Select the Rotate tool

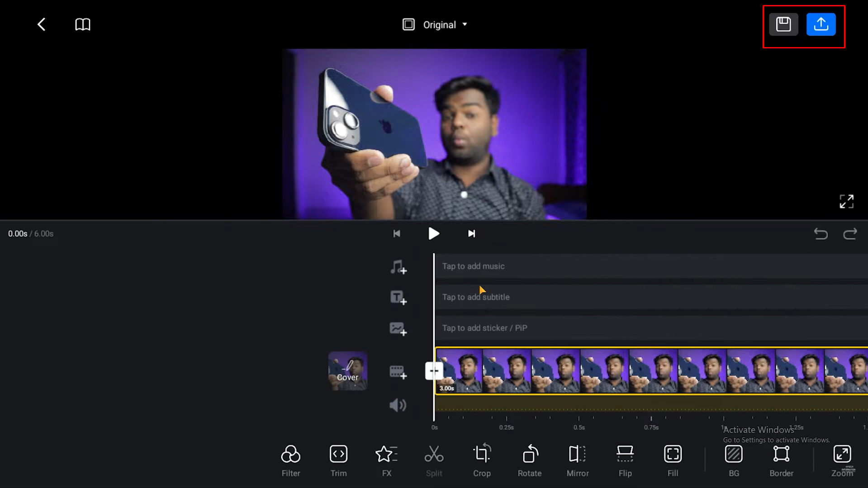coord(530,459)
